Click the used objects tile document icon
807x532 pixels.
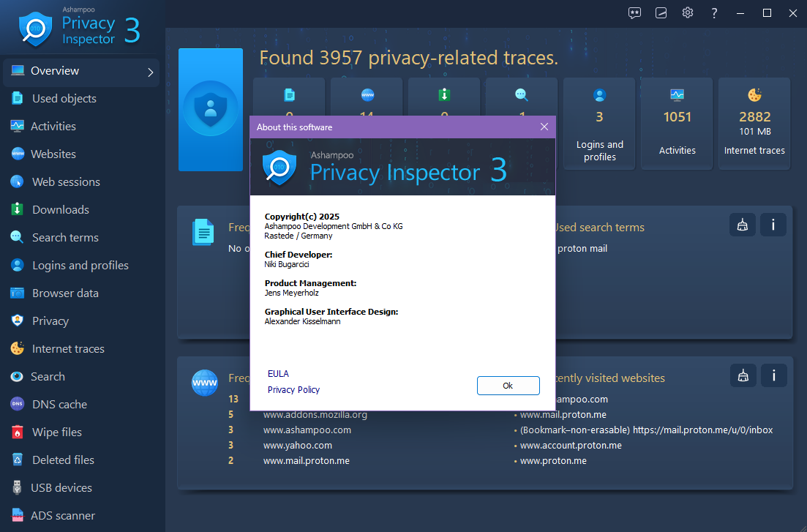point(289,94)
